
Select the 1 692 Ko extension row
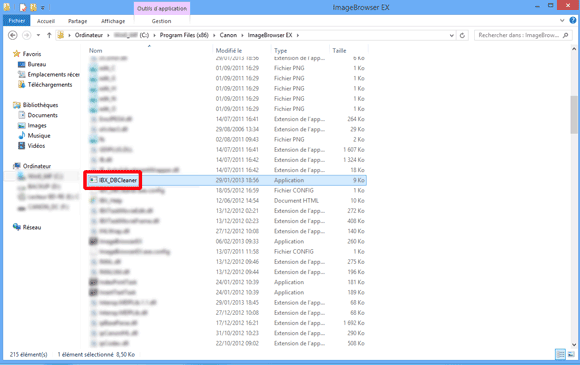(227, 323)
